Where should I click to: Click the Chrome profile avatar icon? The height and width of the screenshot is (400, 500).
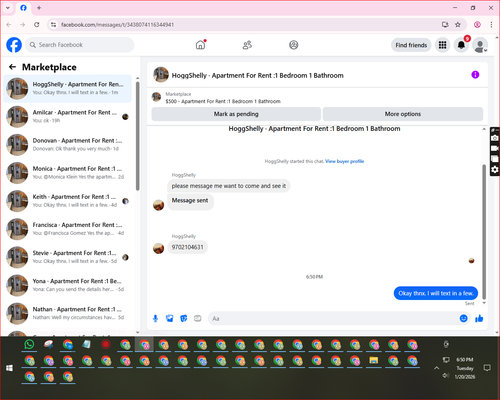pyautogui.click(x=477, y=25)
